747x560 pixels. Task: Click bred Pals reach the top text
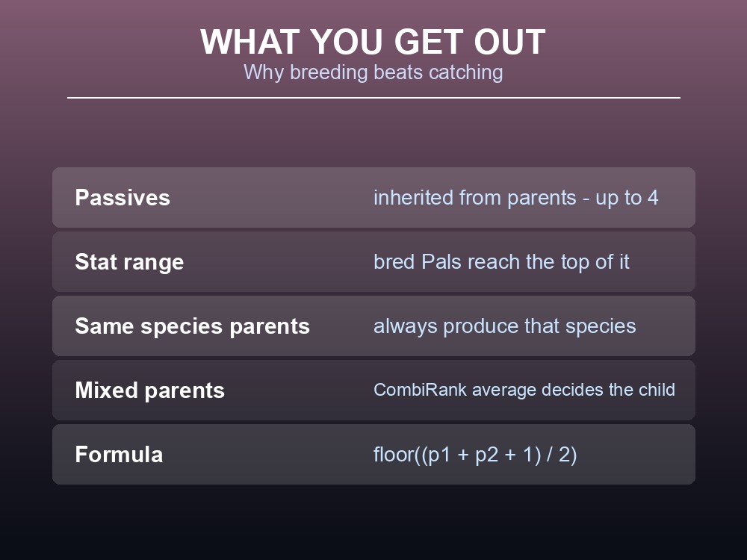pos(501,262)
